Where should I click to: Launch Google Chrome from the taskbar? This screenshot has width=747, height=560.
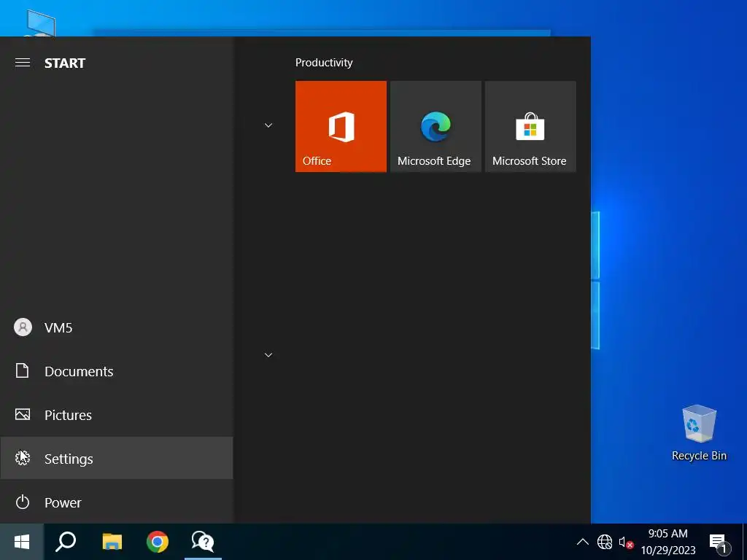click(x=158, y=542)
